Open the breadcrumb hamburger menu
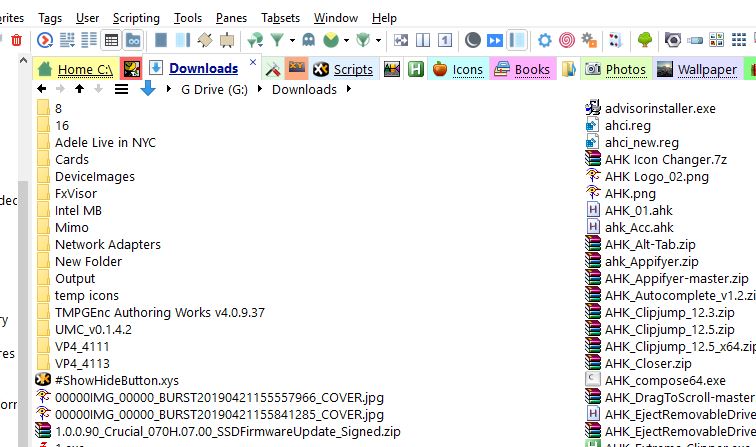 (x=122, y=89)
